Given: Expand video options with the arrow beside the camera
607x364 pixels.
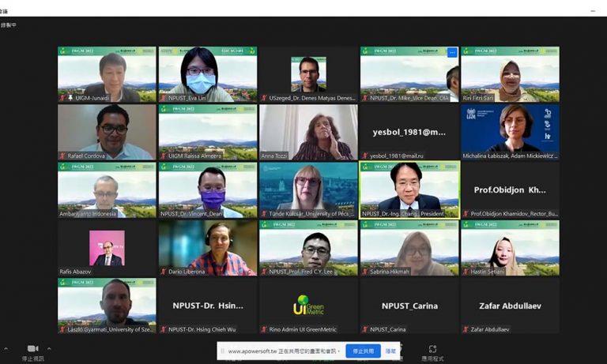Looking at the screenshot, I should [x=49, y=348].
